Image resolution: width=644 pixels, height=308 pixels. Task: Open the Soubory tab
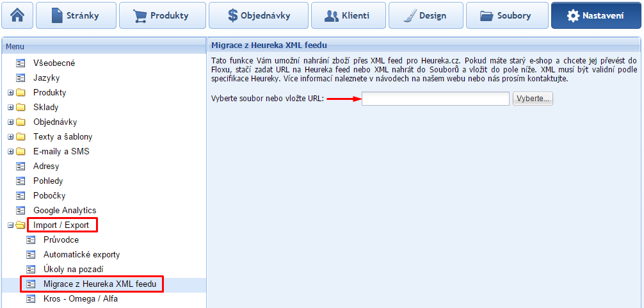coord(507,15)
